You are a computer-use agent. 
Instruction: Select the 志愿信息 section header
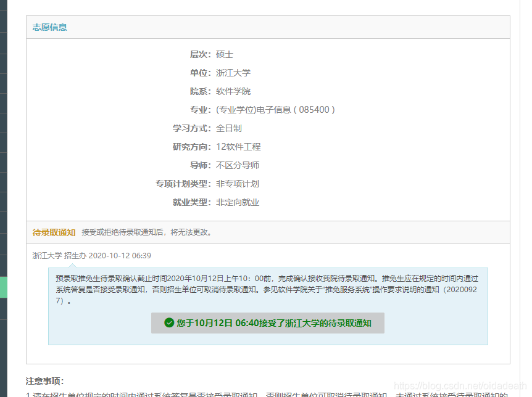pyautogui.click(x=49, y=27)
